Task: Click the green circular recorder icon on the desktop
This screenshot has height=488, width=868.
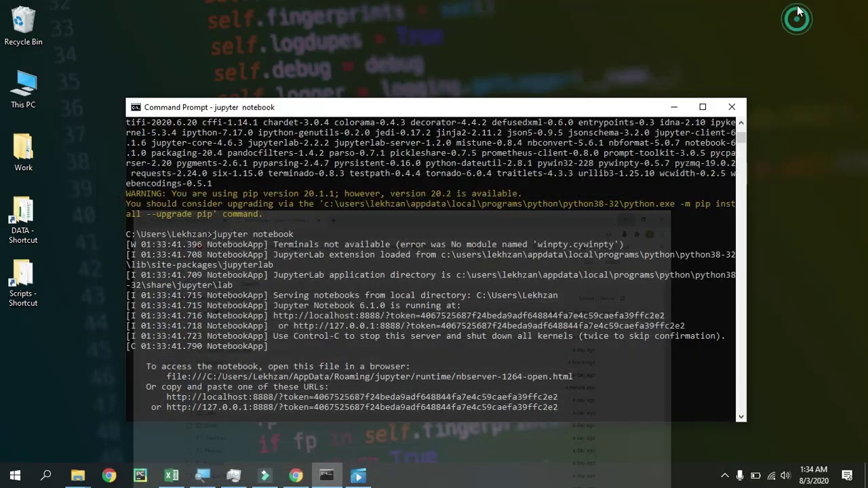Action: point(796,20)
